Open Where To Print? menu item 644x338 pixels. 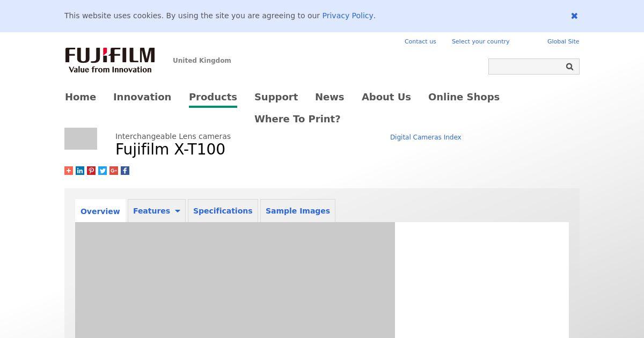[x=297, y=119]
